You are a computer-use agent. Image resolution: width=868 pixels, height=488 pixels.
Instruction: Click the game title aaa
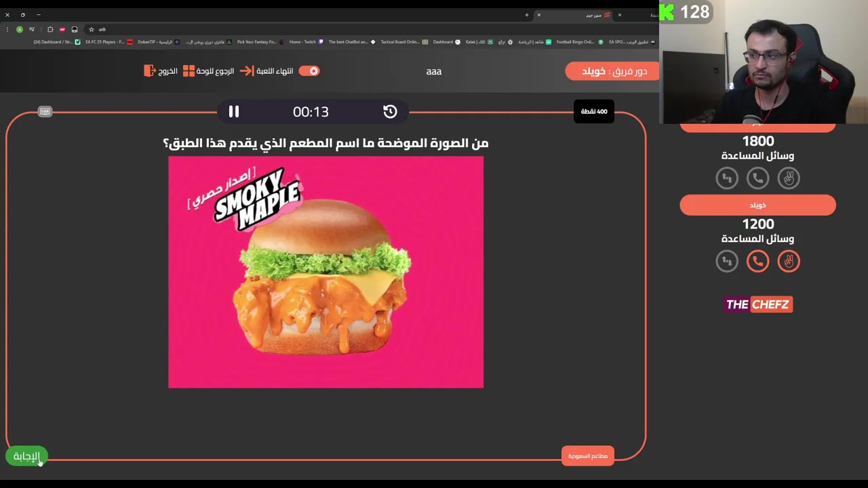(x=434, y=71)
